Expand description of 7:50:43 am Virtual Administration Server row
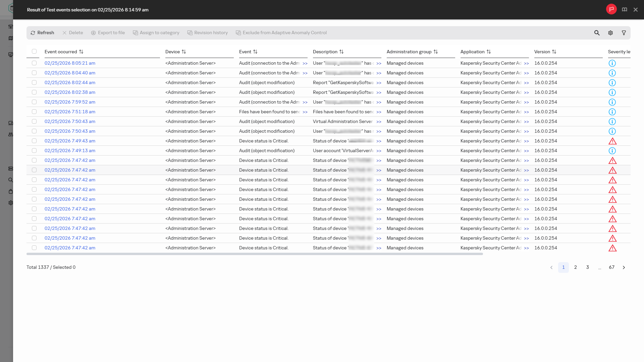 pyautogui.click(x=379, y=122)
